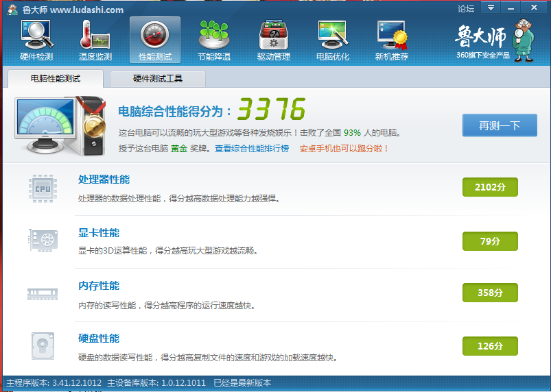Click the 358分 memory score button
The image size is (551, 392).
tap(490, 293)
